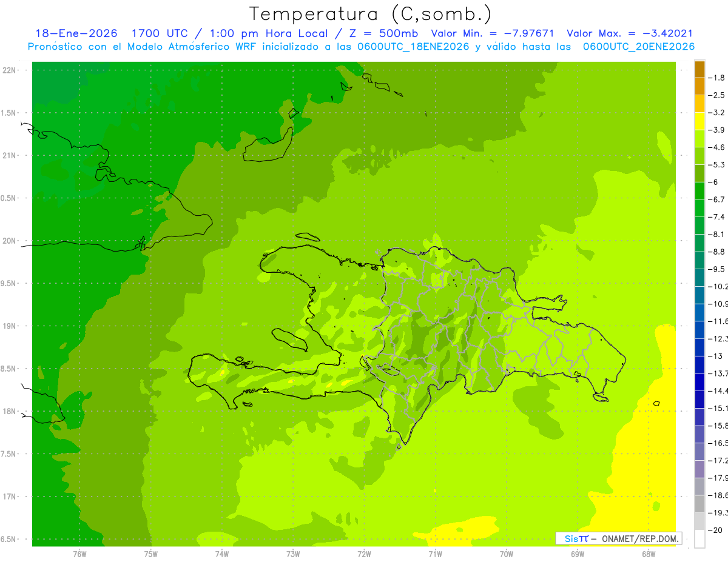The height and width of the screenshot is (562, 728).
Task: Click the -3.9 colorbar label
Action: coord(717,130)
